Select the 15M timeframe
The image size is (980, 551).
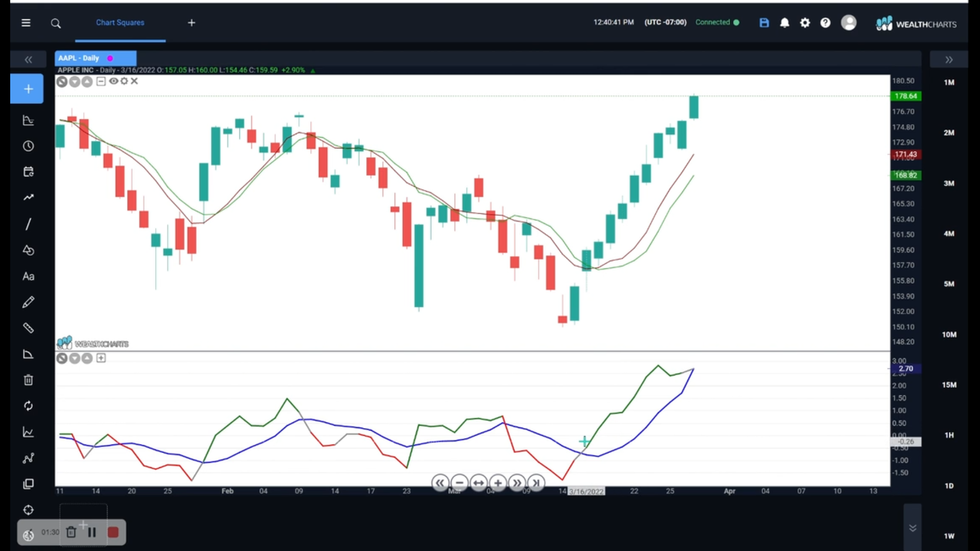pyautogui.click(x=949, y=385)
